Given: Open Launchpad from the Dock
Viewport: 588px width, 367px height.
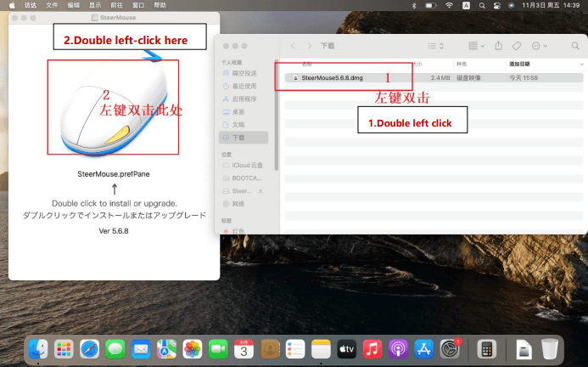Looking at the screenshot, I should click(x=63, y=348).
